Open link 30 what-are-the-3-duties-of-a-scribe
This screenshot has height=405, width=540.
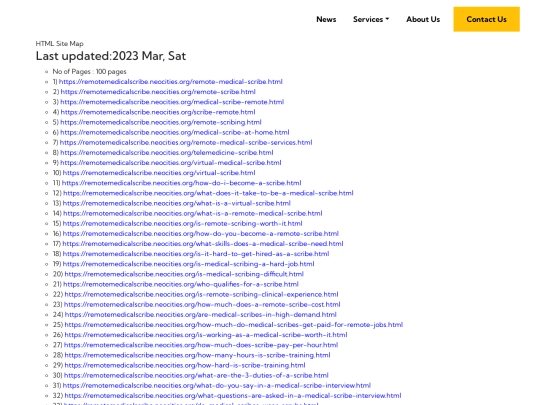pos(196,375)
